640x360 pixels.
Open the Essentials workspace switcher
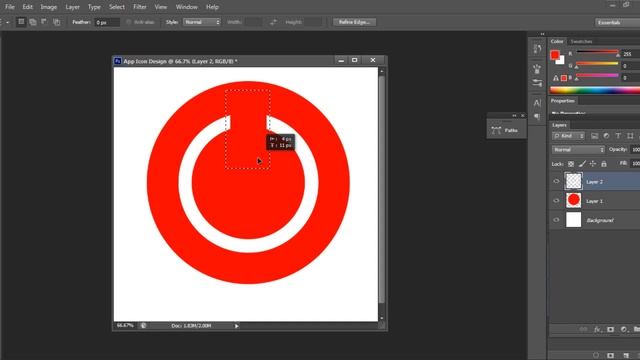pos(617,22)
